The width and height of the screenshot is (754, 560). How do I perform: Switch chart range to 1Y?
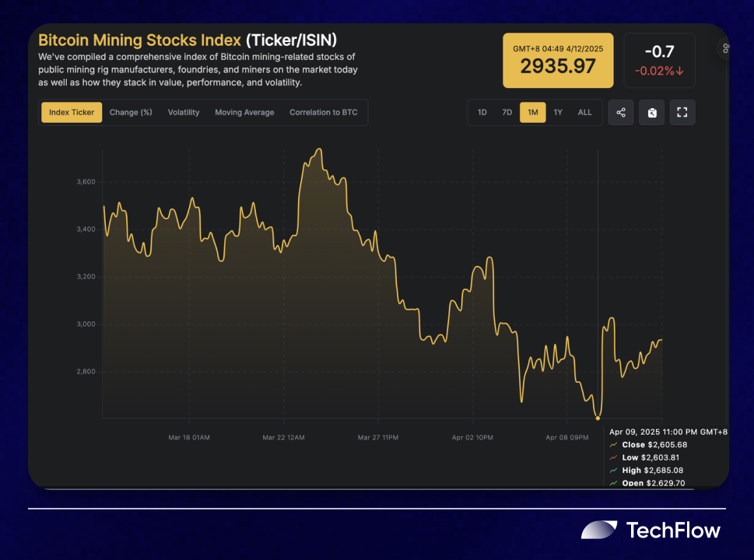558,113
